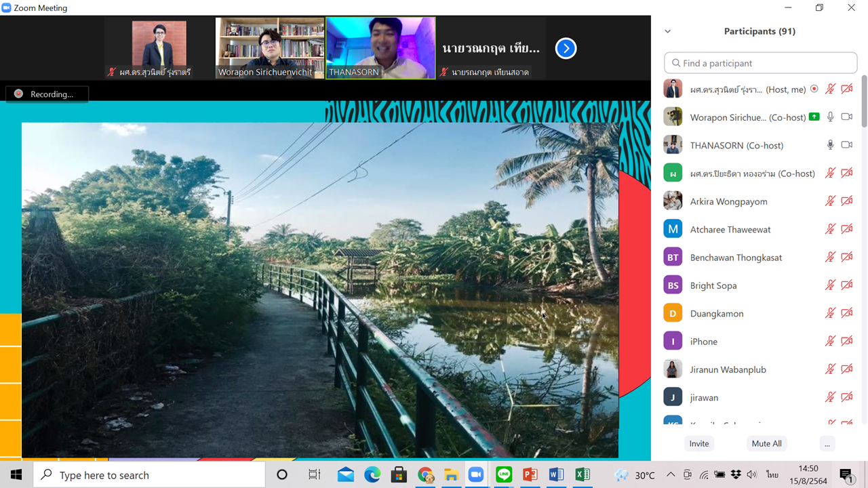The width and height of the screenshot is (868, 488).
Task: Click the Mute All button
Action: [766, 443]
